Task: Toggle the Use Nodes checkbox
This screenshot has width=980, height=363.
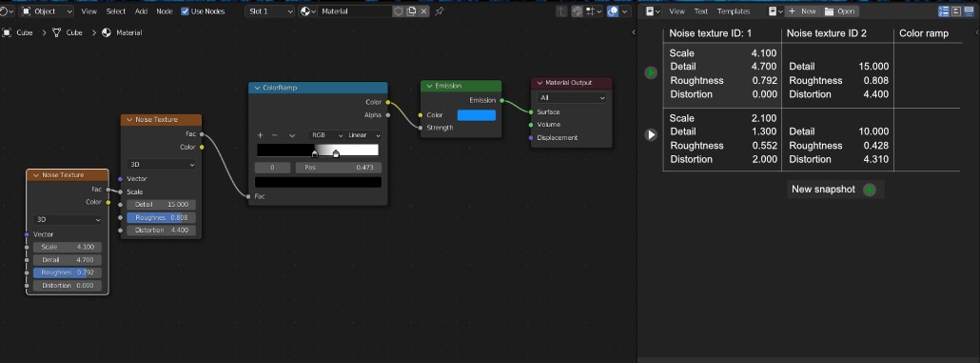Action: coord(185,11)
